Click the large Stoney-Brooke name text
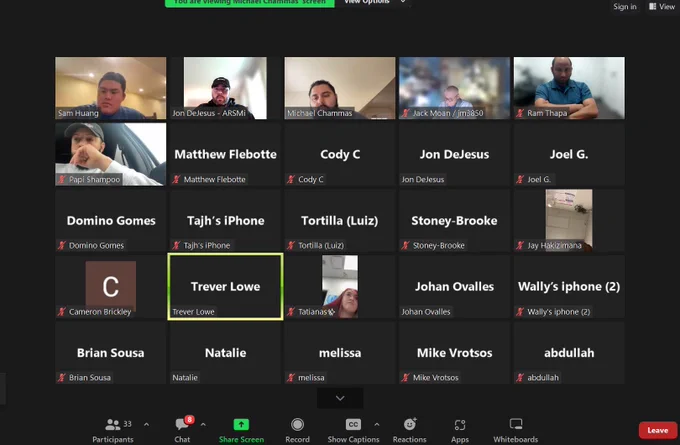The image size is (680, 445). (x=454, y=220)
